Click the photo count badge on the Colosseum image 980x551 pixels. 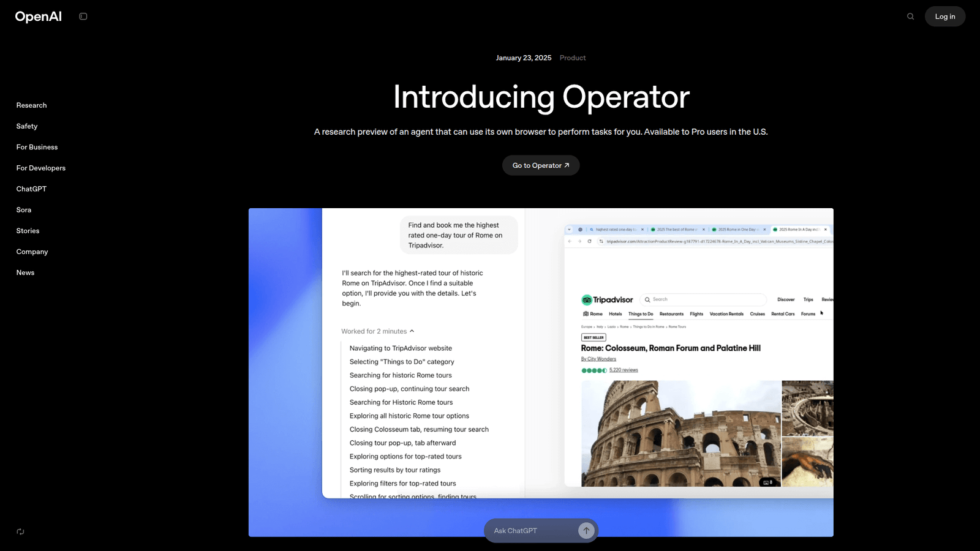click(x=766, y=482)
